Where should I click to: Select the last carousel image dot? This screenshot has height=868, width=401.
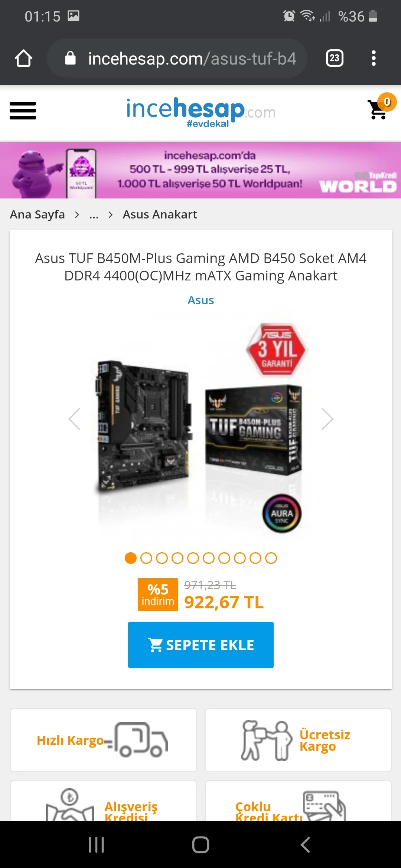point(271,558)
